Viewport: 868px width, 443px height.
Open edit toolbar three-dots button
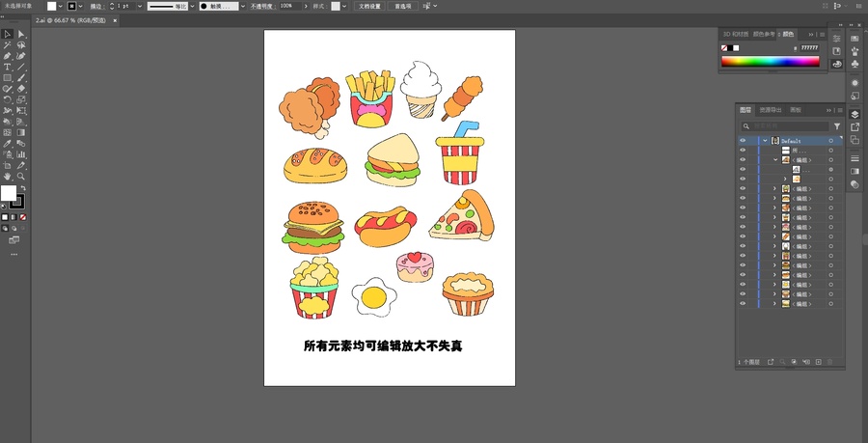tap(14, 255)
